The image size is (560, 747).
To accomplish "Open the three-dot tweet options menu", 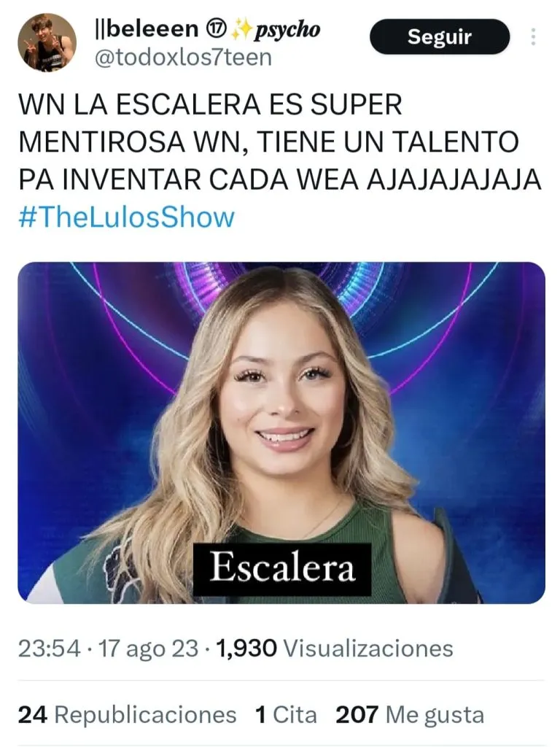I will click(533, 36).
